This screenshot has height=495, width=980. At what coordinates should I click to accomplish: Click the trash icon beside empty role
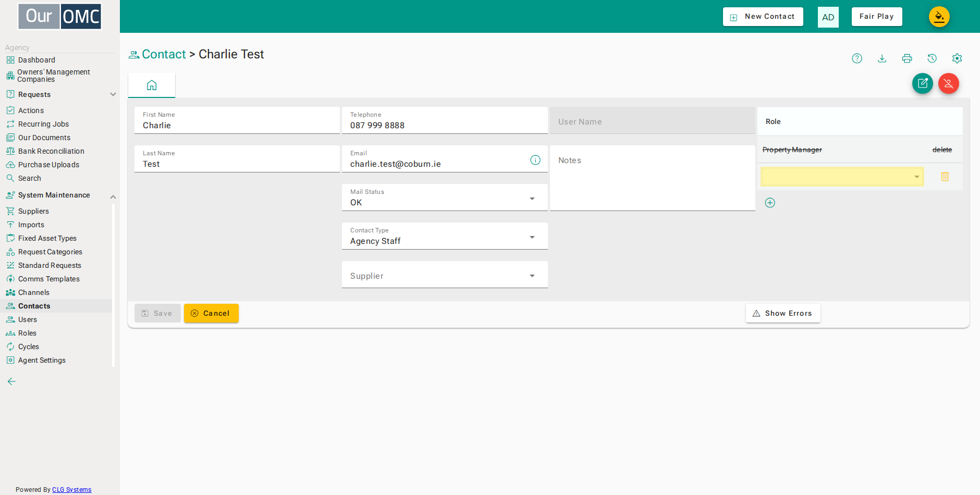945,177
